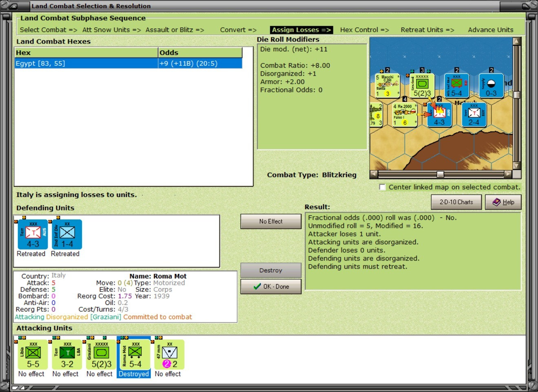Click the Advance Units subphase label
The width and height of the screenshot is (538, 392).
tap(491, 30)
